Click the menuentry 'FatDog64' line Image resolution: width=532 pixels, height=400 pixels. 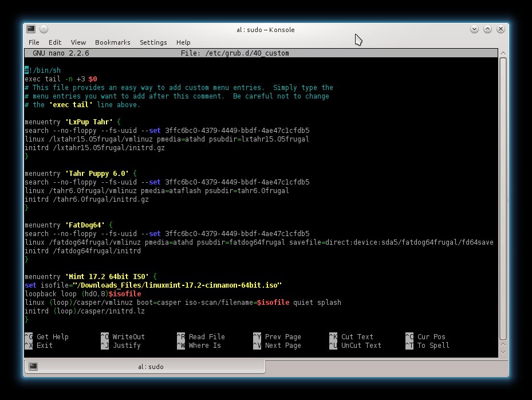pyautogui.click(x=69, y=225)
